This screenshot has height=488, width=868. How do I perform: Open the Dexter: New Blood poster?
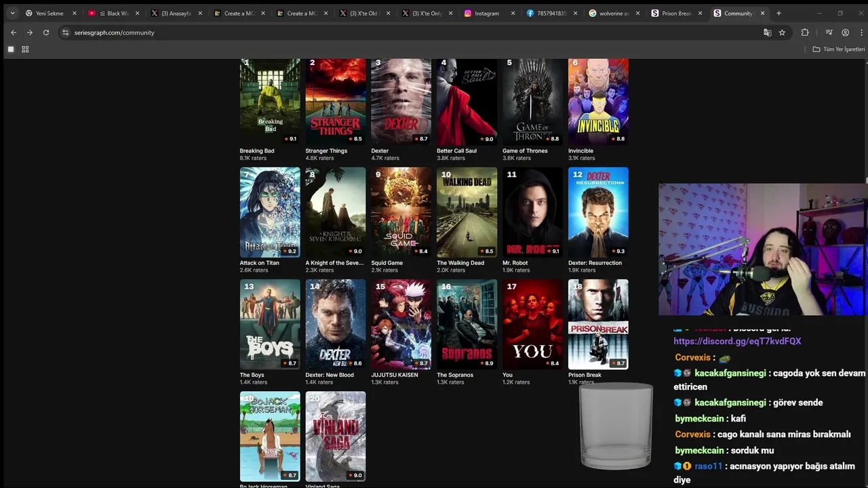(336, 324)
